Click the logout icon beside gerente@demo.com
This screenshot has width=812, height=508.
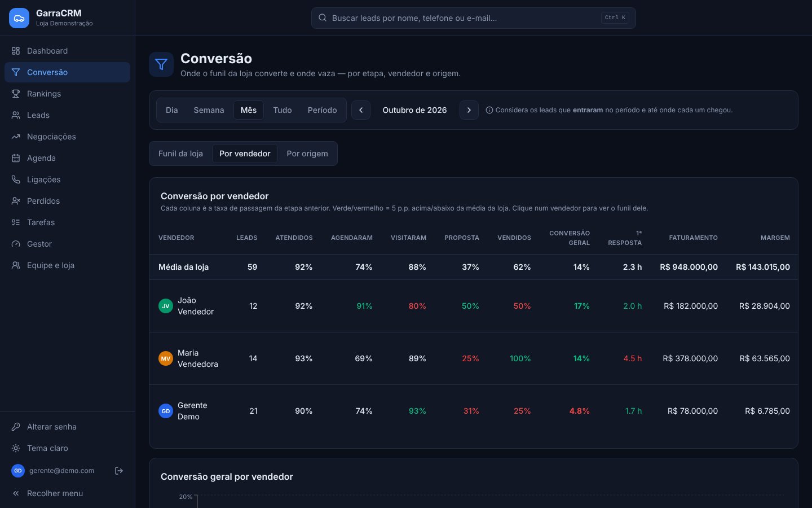(x=119, y=471)
